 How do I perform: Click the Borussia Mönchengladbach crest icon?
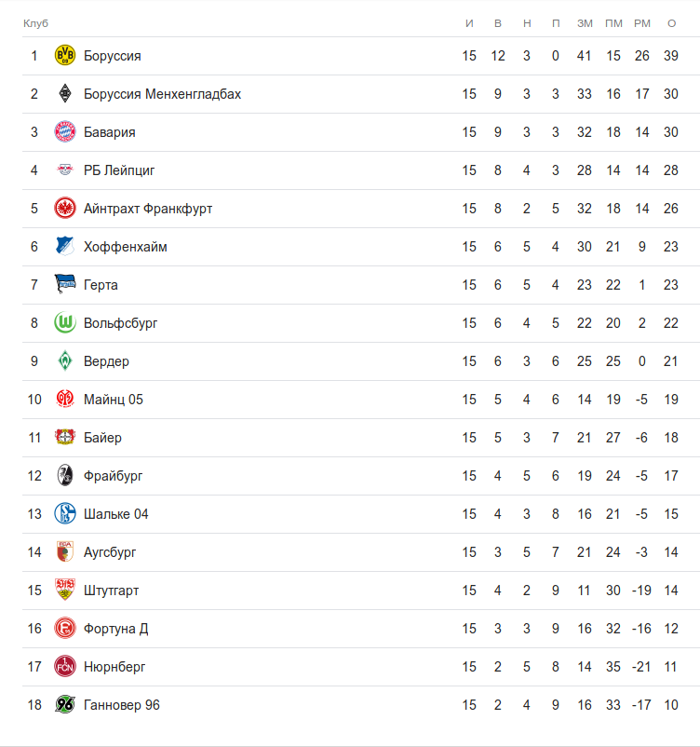(x=64, y=94)
